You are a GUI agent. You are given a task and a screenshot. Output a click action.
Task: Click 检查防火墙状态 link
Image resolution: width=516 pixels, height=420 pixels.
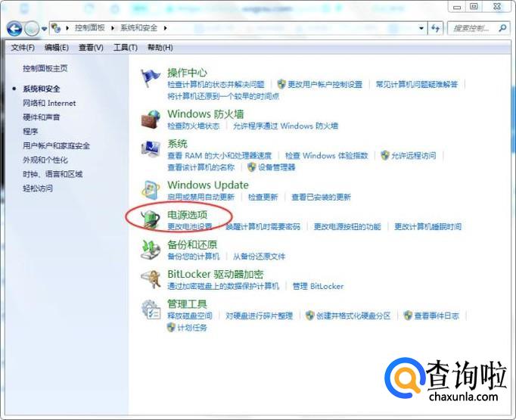tap(194, 126)
